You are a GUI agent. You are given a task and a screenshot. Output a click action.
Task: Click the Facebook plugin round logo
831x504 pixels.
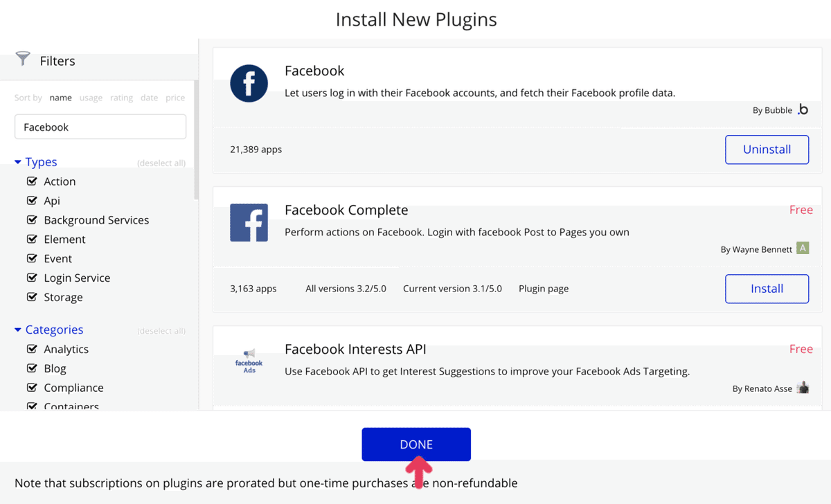coord(249,83)
